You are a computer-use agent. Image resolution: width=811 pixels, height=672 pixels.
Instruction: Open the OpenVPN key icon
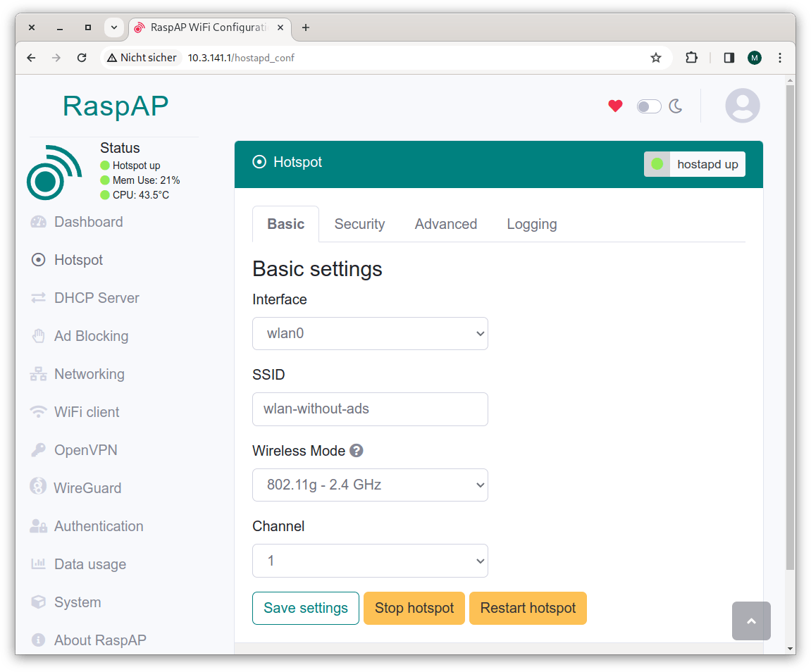pos(38,450)
